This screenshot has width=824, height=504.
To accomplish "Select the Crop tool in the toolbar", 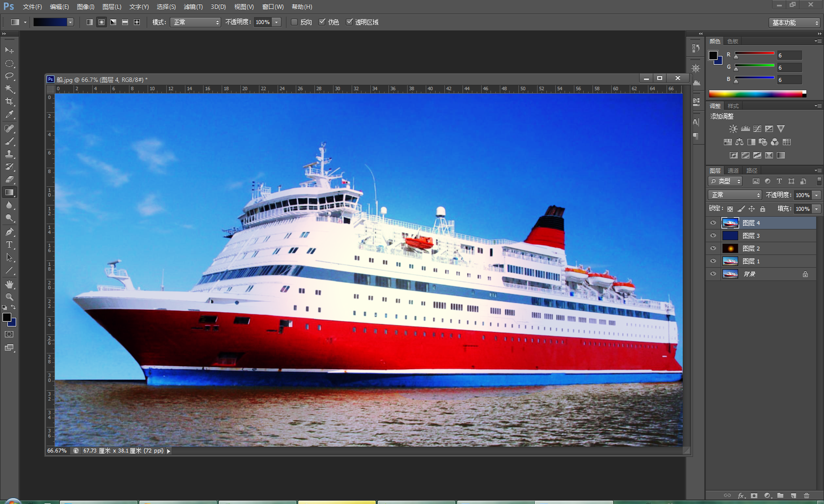I will (x=9, y=101).
